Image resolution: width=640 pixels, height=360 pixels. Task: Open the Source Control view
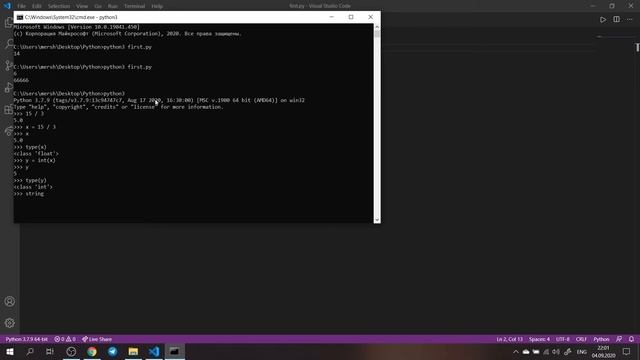click(x=9, y=66)
